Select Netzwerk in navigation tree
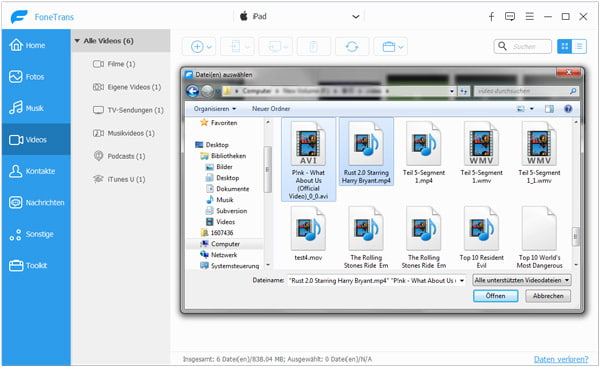This screenshot has width=600, height=367. coord(219,255)
